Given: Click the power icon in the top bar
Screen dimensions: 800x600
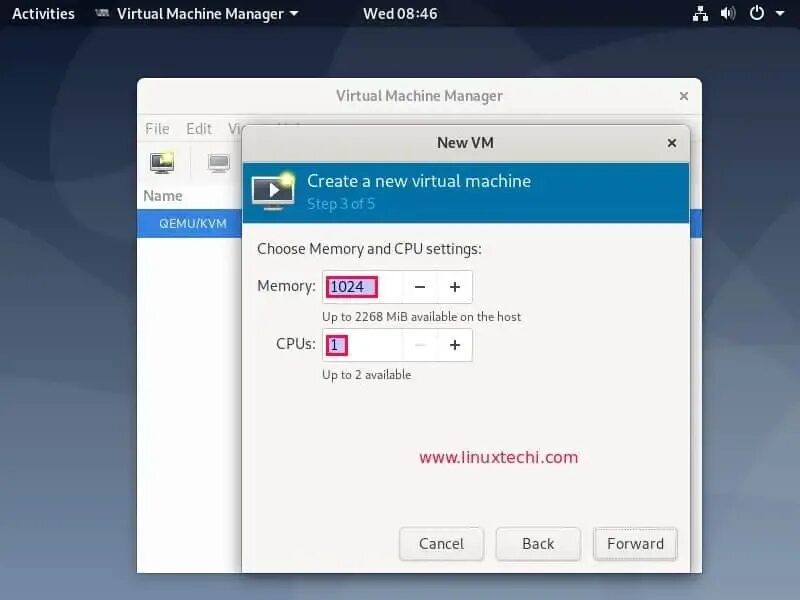Looking at the screenshot, I should click(x=756, y=13).
